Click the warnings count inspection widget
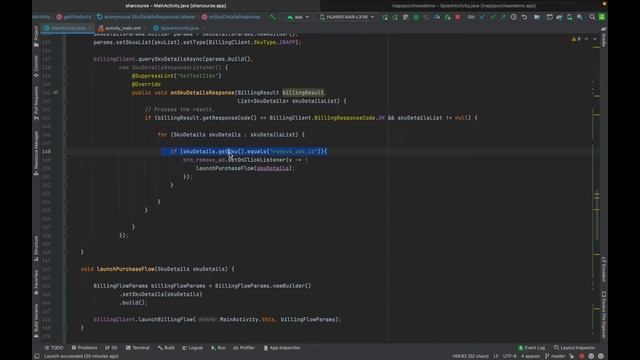Image resolution: width=640 pixels, height=360 pixels. [x=576, y=39]
